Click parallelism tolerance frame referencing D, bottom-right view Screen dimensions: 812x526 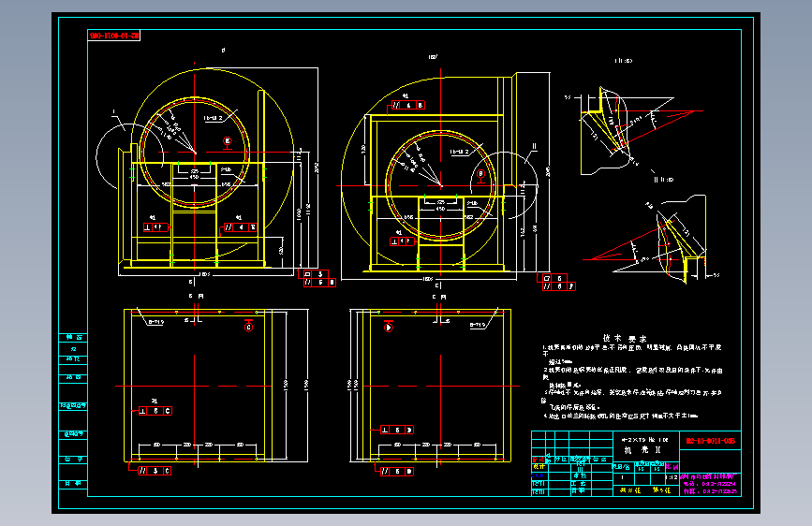click(x=397, y=471)
